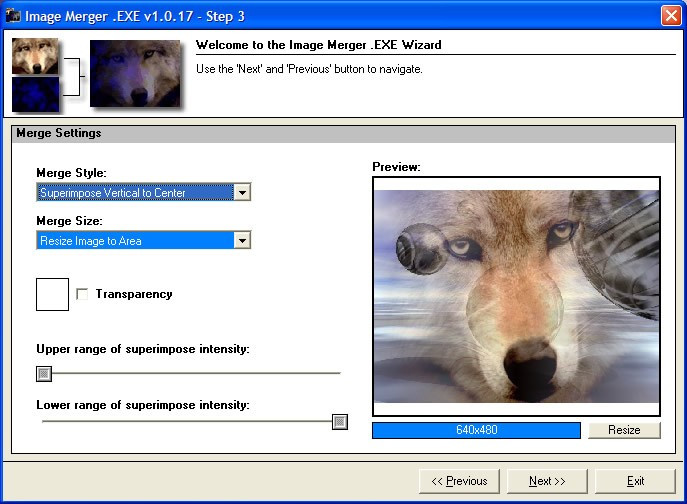Pick the white transparency color swatch

point(52,294)
